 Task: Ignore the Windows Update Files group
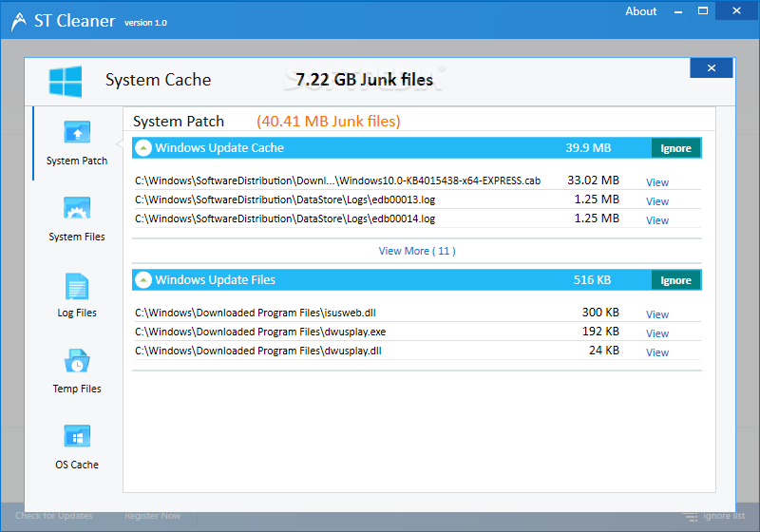pyautogui.click(x=675, y=280)
